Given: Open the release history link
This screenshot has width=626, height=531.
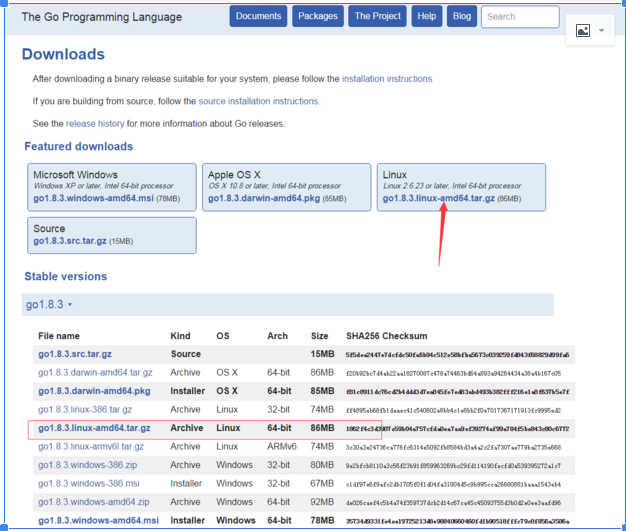Looking at the screenshot, I should point(95,124).
